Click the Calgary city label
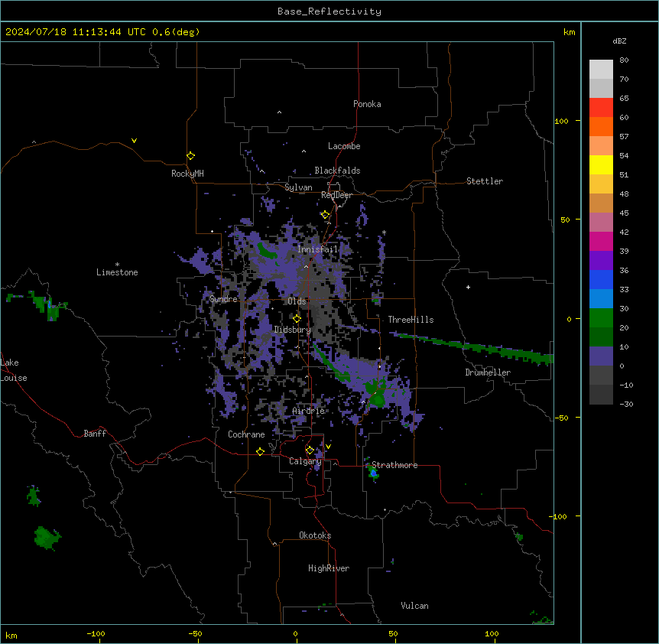659x644 pixels. coord(305,461)
